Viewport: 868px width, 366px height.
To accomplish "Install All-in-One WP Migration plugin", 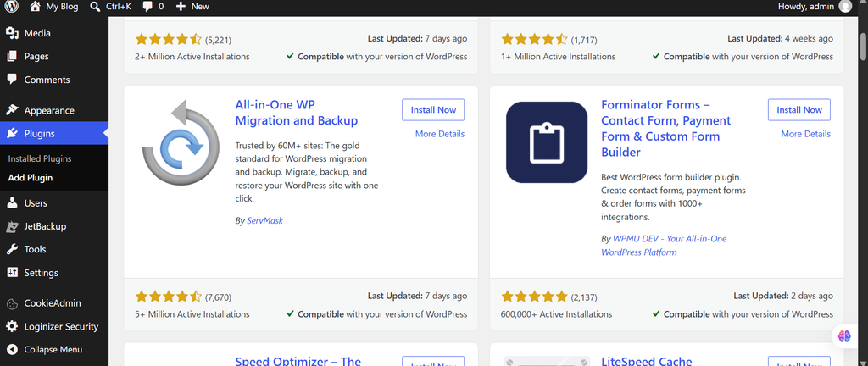I will click(x=433, y=109).
